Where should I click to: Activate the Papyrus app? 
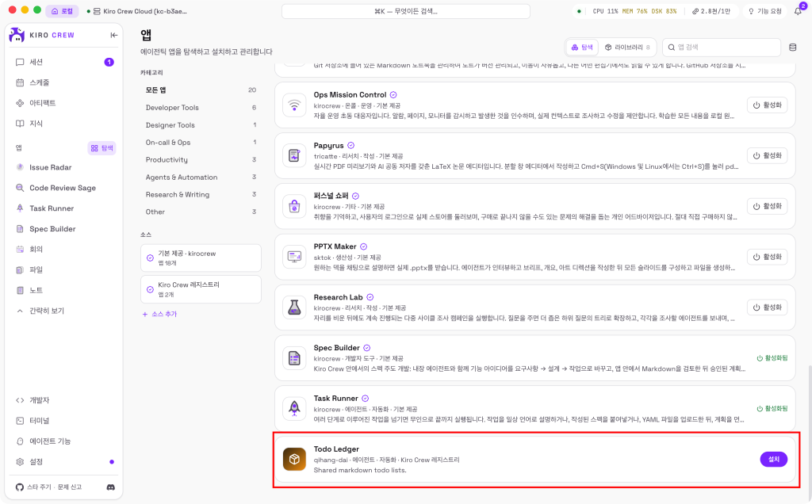(x=768, y=156)
